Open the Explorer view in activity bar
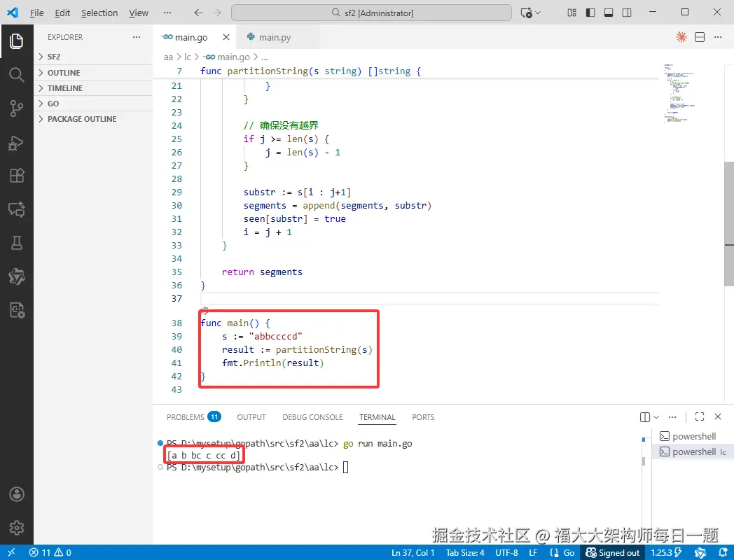Screen dimensions: 734x560 click(16, 41)
